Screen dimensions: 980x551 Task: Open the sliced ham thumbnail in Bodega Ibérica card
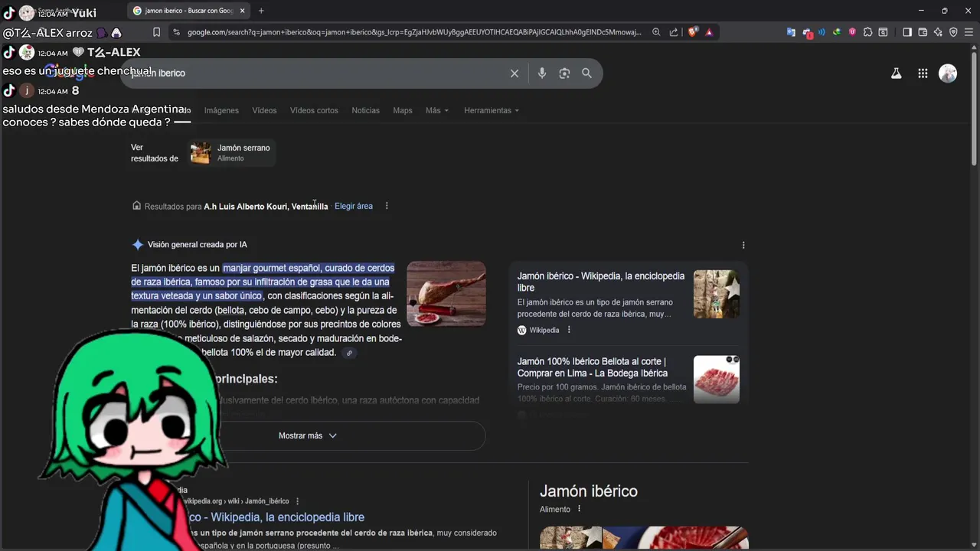click(717, 380)
